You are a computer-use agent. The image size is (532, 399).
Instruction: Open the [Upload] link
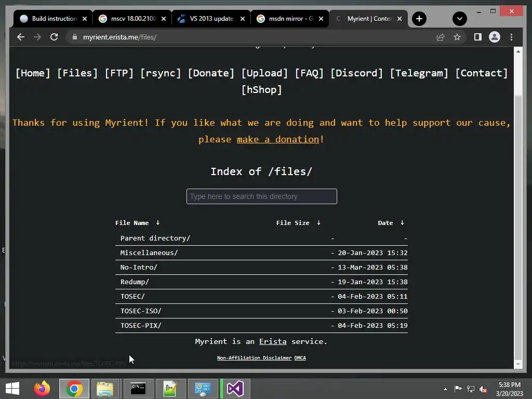(x=264, y=73)
